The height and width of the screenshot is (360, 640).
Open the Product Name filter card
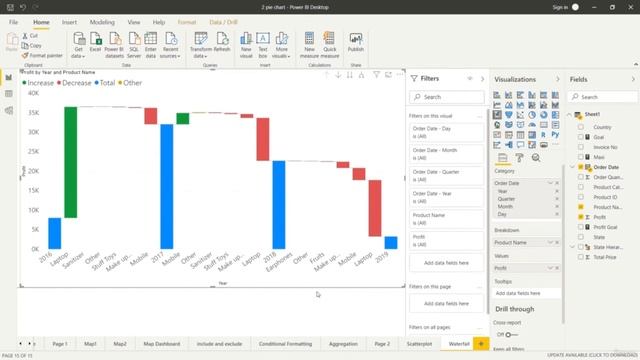pyautogui.click(x=446, y=219)
